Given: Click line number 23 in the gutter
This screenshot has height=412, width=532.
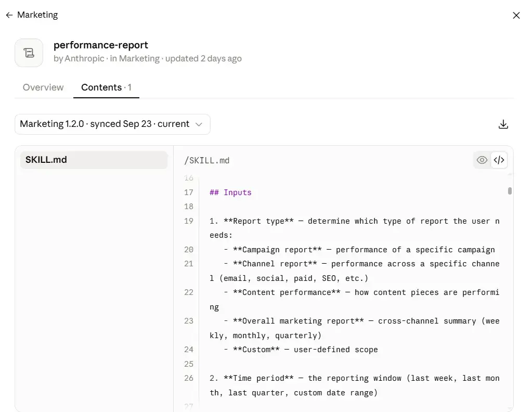Looking at the screenshot, I should pyautogui.click(x=189, y=321).
